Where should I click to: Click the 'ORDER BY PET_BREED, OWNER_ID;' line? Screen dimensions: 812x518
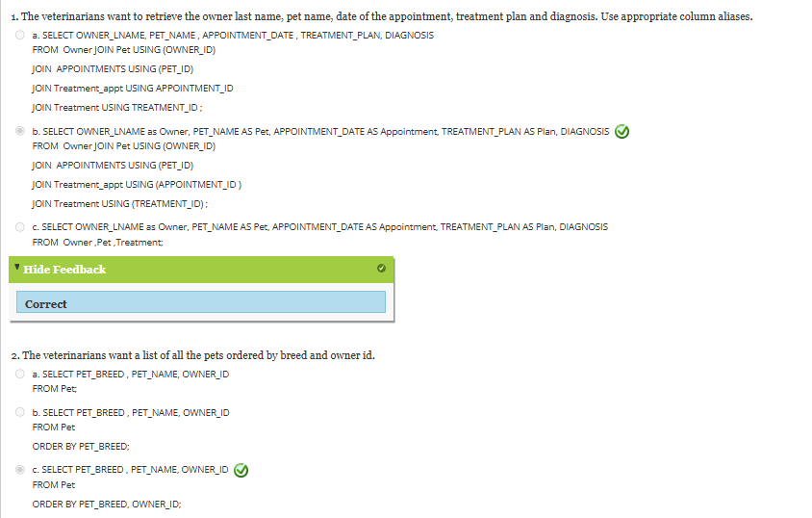click(x=106, y=504)
